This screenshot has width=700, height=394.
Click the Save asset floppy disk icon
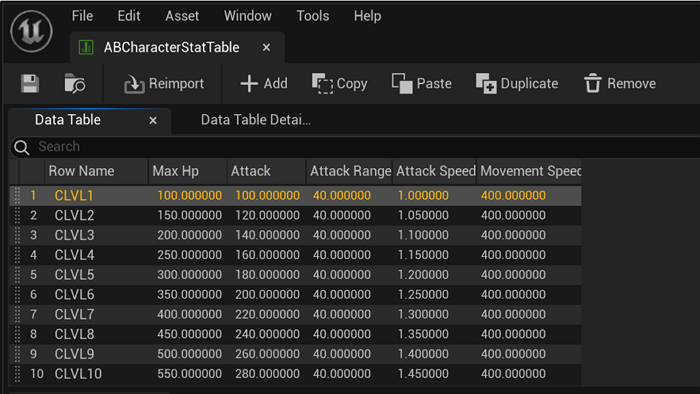click(30, 83)
